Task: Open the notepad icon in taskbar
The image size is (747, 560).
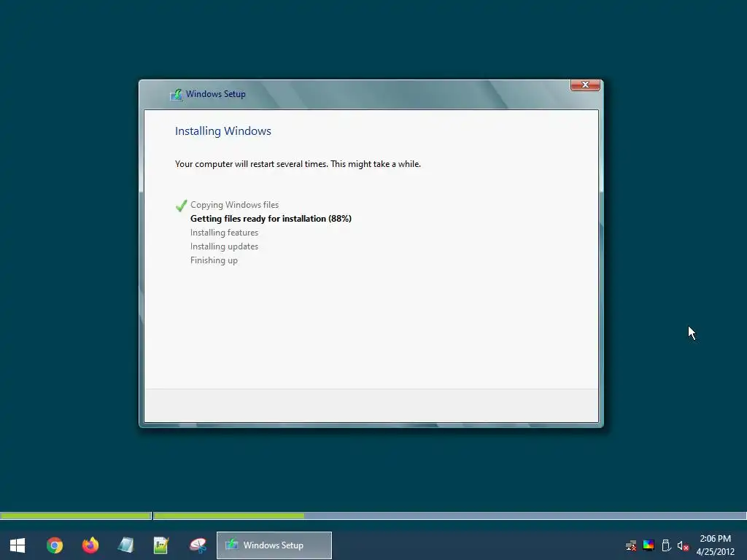Action: [125, 545]
